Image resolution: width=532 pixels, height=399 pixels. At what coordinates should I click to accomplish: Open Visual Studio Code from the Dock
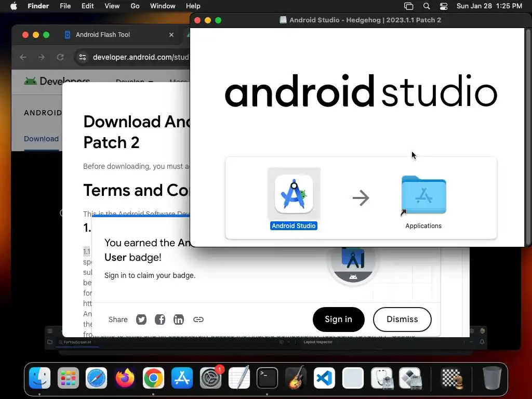coord(324,378)
